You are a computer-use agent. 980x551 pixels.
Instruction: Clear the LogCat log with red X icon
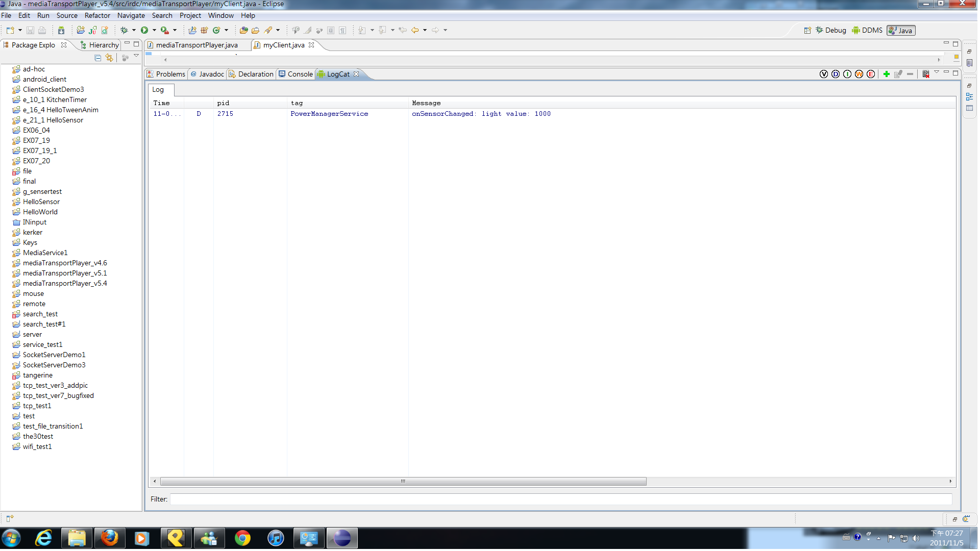click(x=926, y=74)
